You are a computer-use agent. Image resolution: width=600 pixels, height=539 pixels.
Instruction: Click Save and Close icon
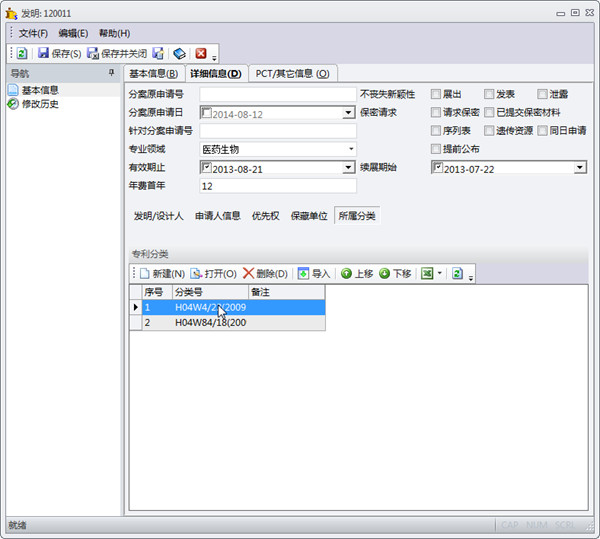click(x=93, y=53)
